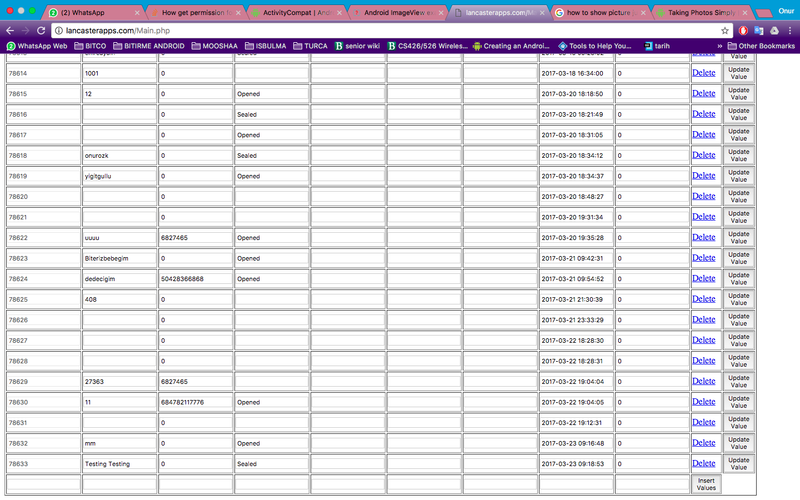
Task: Delete row 78624
Action: click(x=704, y=279)
